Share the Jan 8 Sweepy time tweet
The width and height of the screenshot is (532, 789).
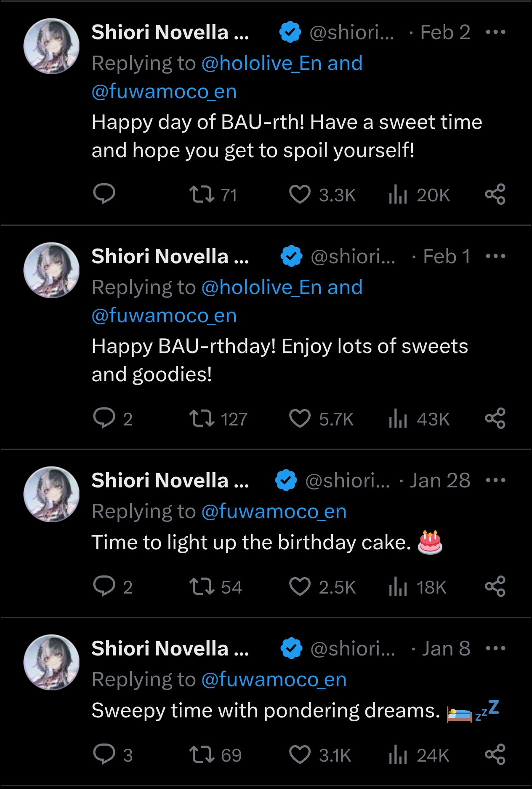click(x=495, y=755)
